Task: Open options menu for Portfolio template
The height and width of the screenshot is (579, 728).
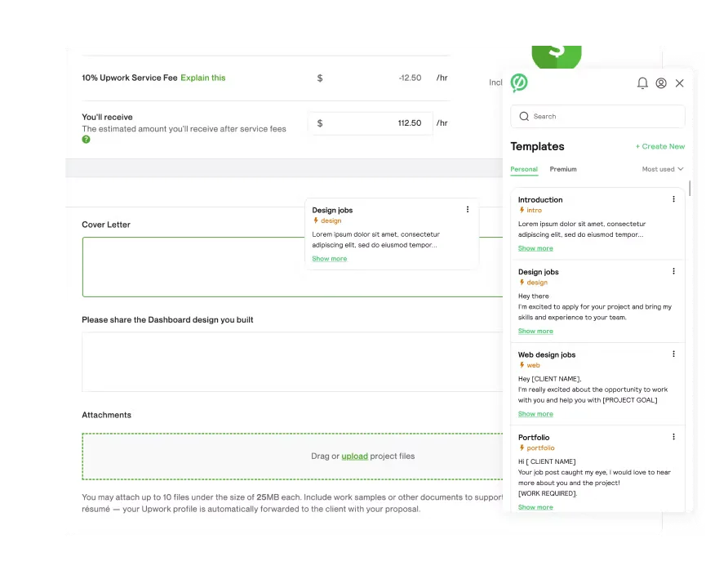Action: coord(673,437)
